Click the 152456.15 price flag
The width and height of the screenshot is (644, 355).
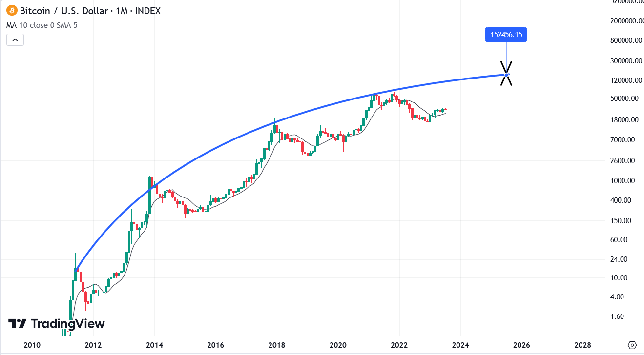[x=506, y=34]
